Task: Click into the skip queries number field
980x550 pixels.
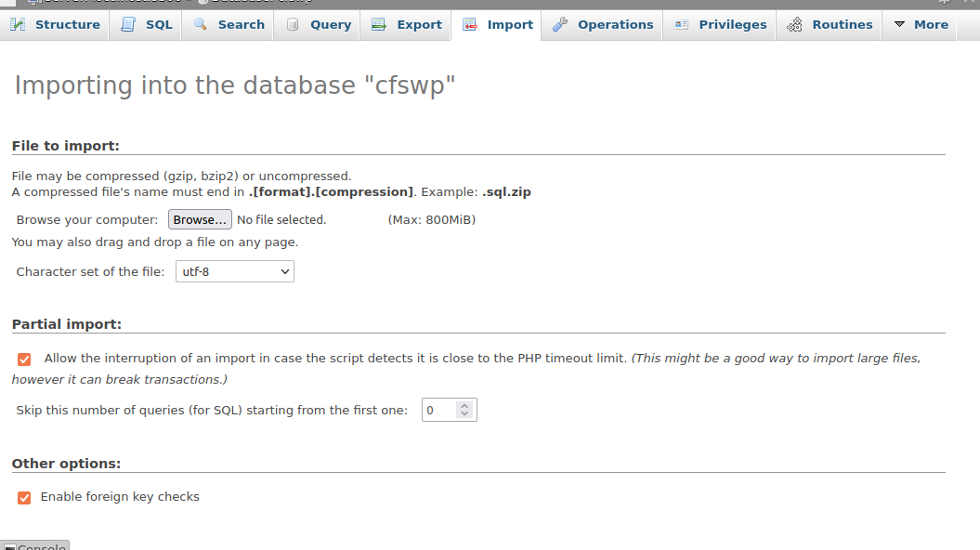Action: coord(440,410)
